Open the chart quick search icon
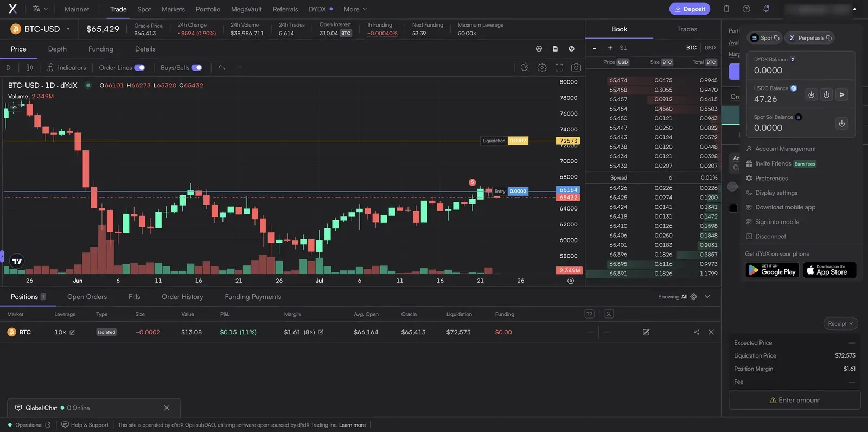 click(525, 68)
